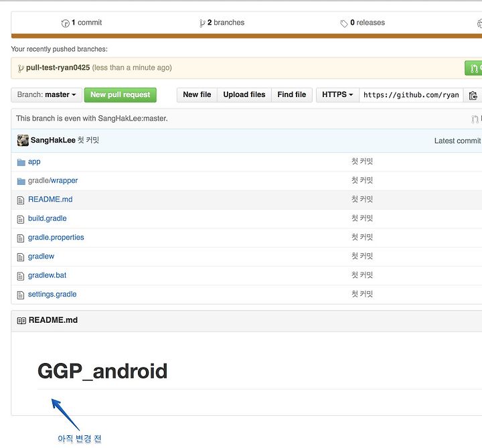This screenshot has width=482, height=448.
Task: Click the green compare pull request button
Action: coord(473,68)
